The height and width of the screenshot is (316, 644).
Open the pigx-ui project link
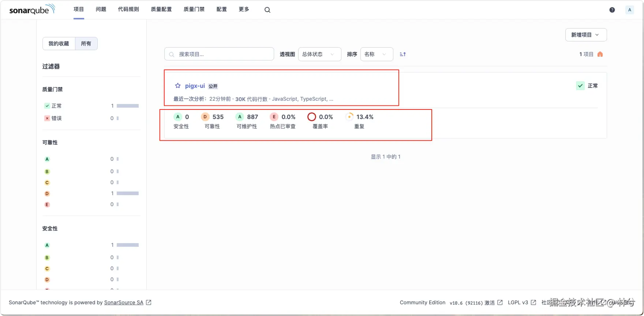(x=195, y=86)
